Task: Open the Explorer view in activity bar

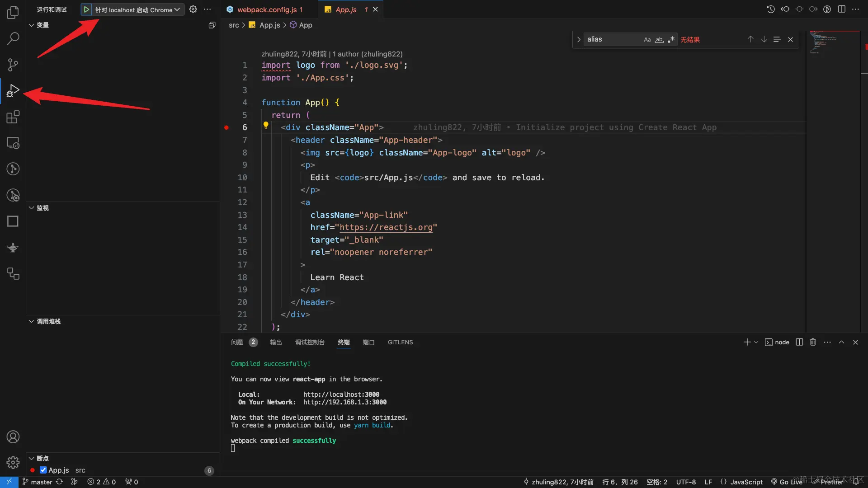Action: [x=13, y=13]
